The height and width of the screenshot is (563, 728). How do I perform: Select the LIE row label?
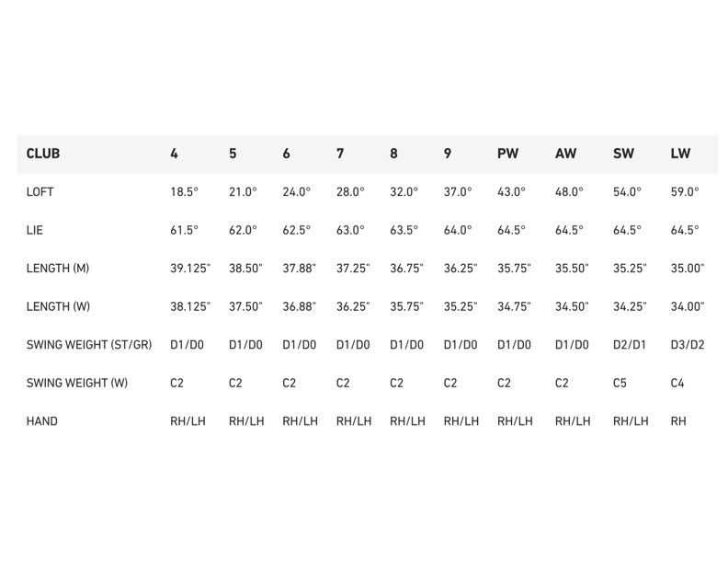coord(35,230)
